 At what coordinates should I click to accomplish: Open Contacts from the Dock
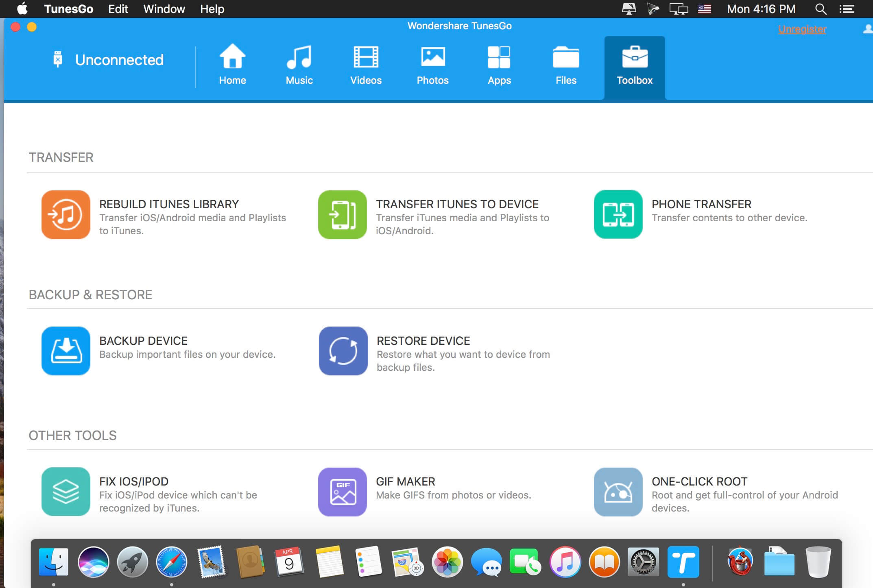[251, 562]
